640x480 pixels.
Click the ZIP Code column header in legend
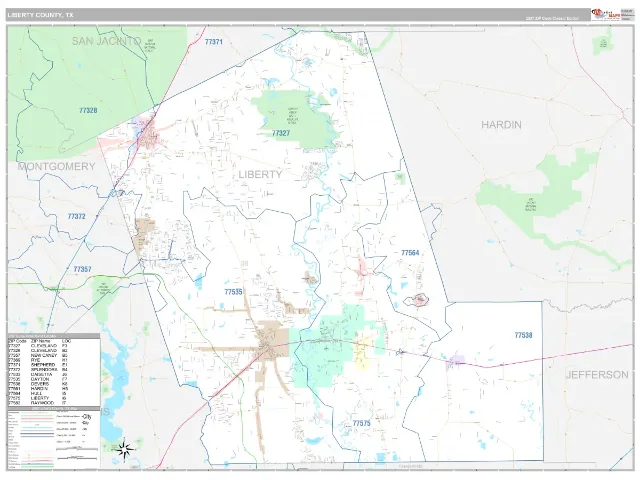point(18,341)
